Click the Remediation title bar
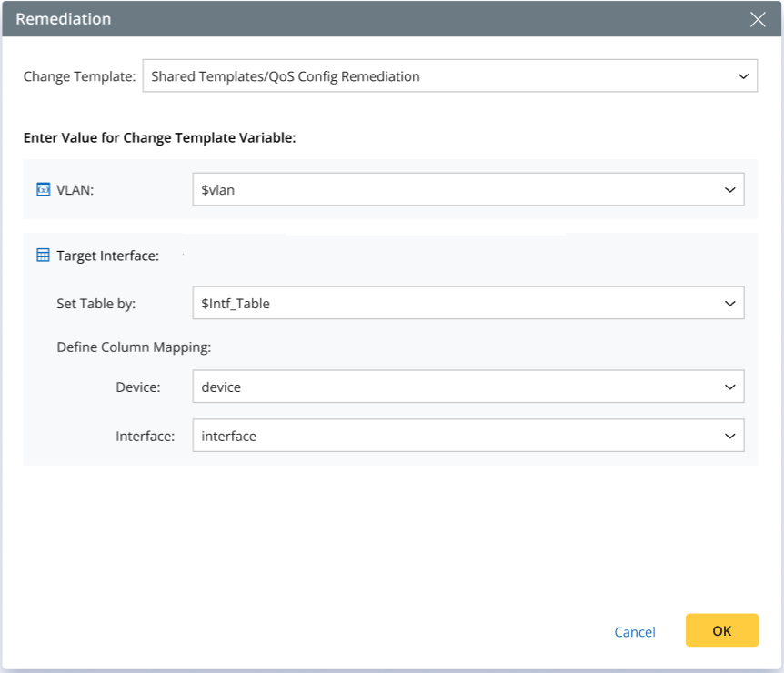The image size is (784, 673). tap(364, 19)
